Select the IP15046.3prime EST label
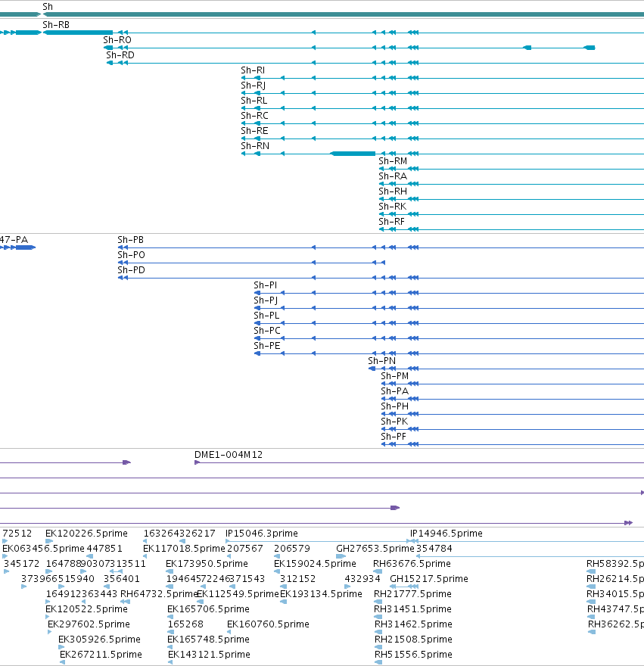The height and width of the screenshot is (666, 644). tap(262, 534)
